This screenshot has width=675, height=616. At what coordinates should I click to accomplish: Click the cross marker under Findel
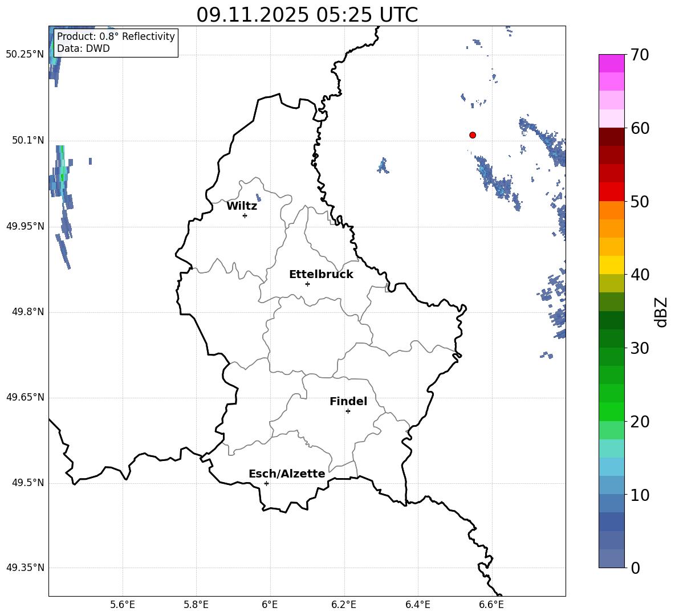pos(348,411)
